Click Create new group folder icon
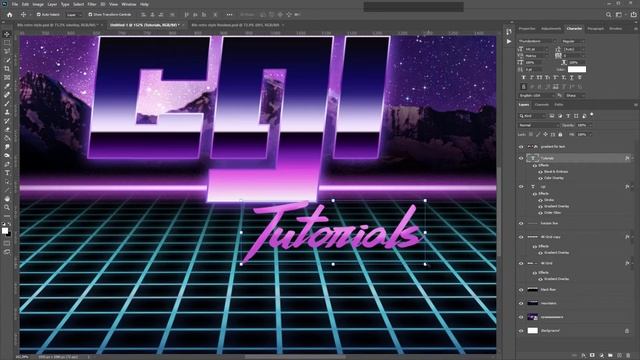640x360 pixels. [x=610, y=356]
